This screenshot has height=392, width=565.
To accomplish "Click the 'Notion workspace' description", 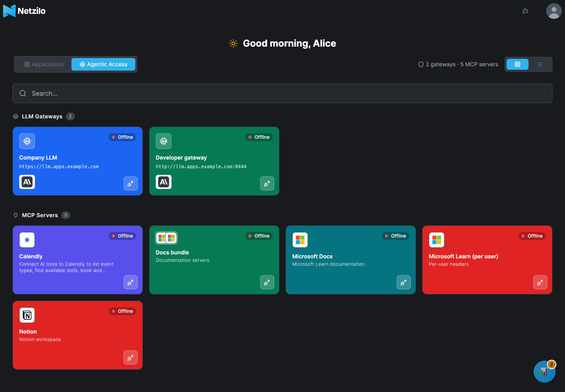I will tap(40, 339).
